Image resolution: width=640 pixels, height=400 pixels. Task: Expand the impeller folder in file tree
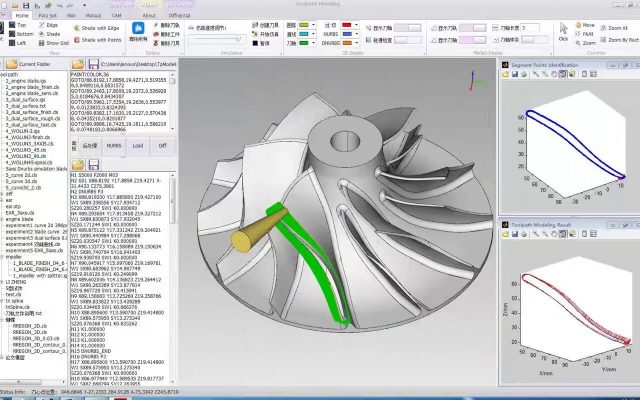[2, 257]
